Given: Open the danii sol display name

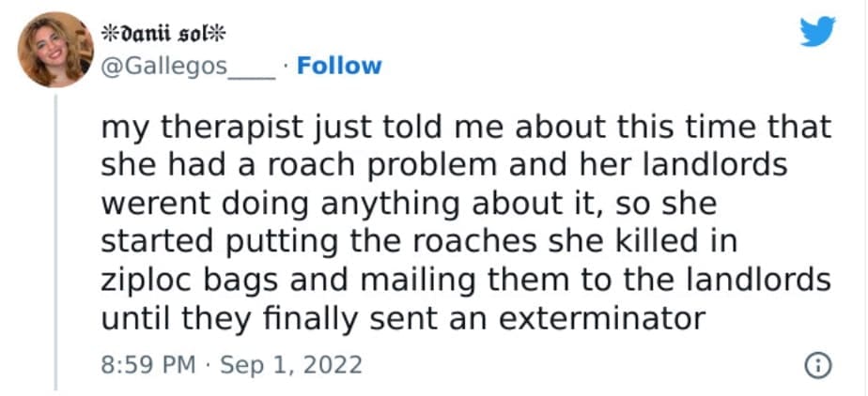Looking at the screenshot, I should click(x=166, y=33).
